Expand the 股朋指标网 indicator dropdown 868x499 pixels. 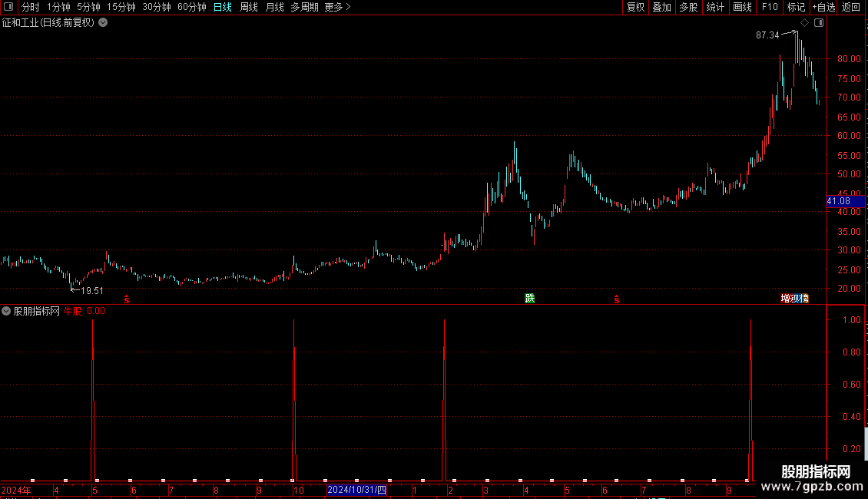coord(6,311)
